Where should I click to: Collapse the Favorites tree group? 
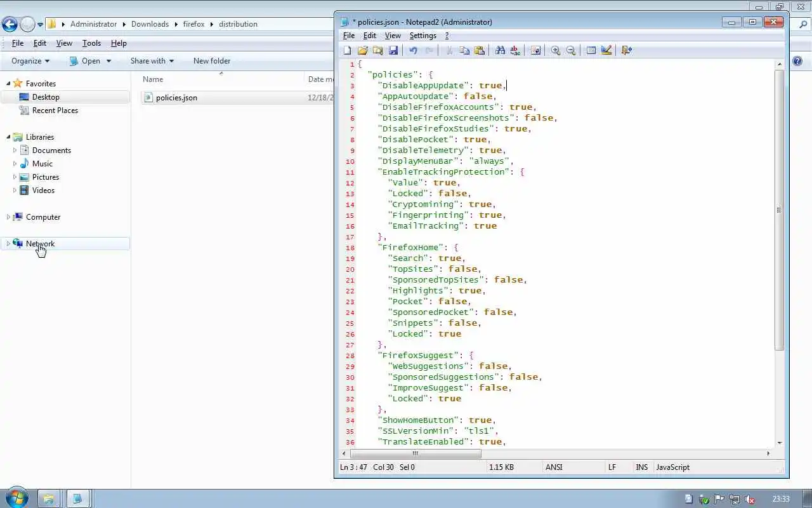click(x=8, y=84)
